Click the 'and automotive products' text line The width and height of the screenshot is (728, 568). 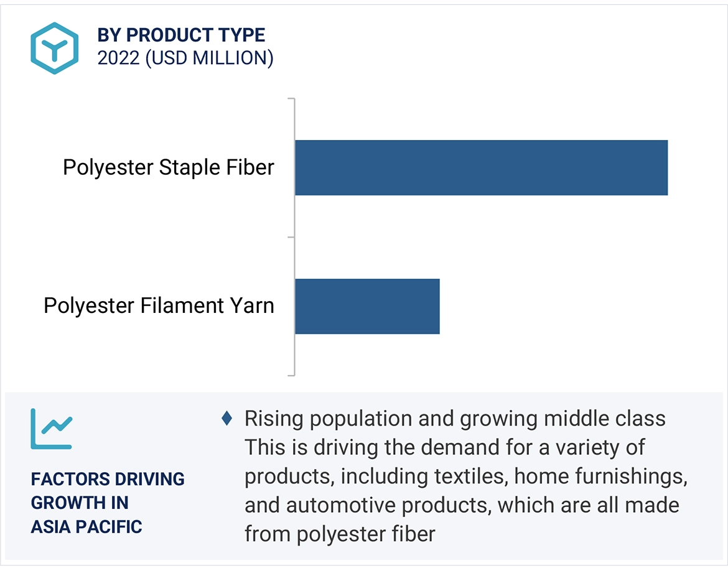[x=462, y=505]
